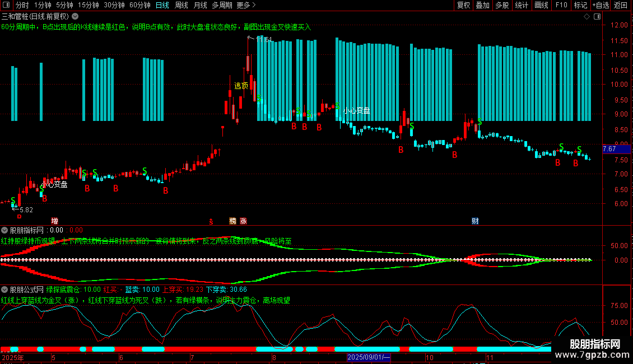Viewport: 633px width, 364px height.
Task: Click the 三和管桩(日线 前复权) chart title
Action: click(x=35, y=17)
